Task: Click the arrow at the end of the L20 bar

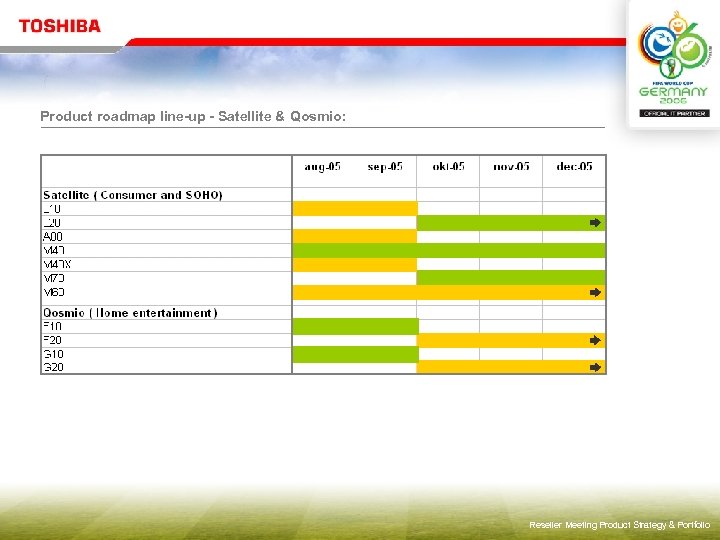Action: (x=595, y=223)
